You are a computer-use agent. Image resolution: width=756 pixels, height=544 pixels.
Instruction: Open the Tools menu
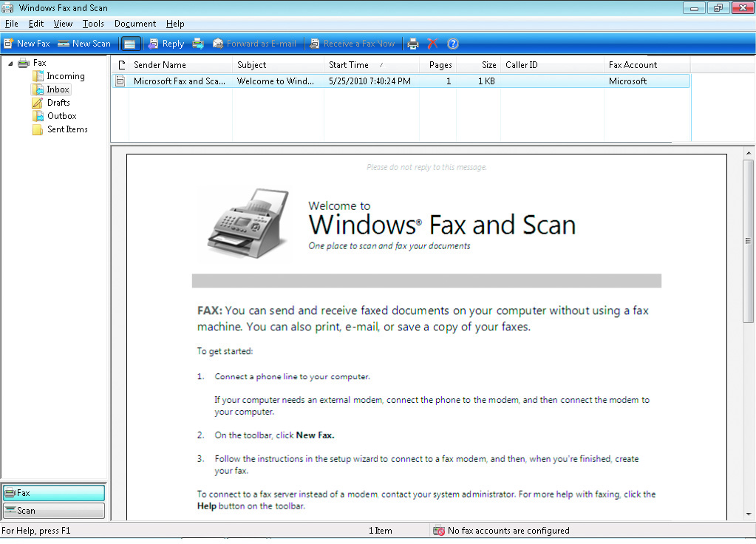(x=93, y=24)
